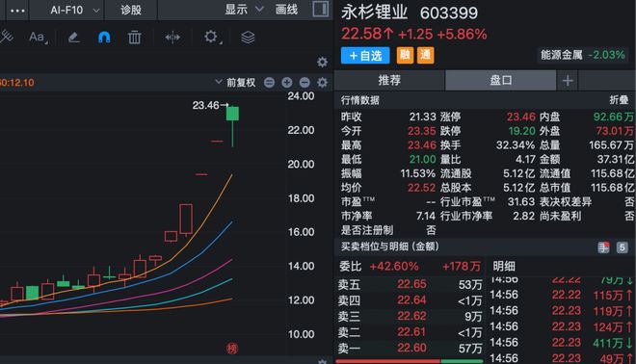
Task: Click the 23.46 high price label on chart
Action: [x=205, y=105]
